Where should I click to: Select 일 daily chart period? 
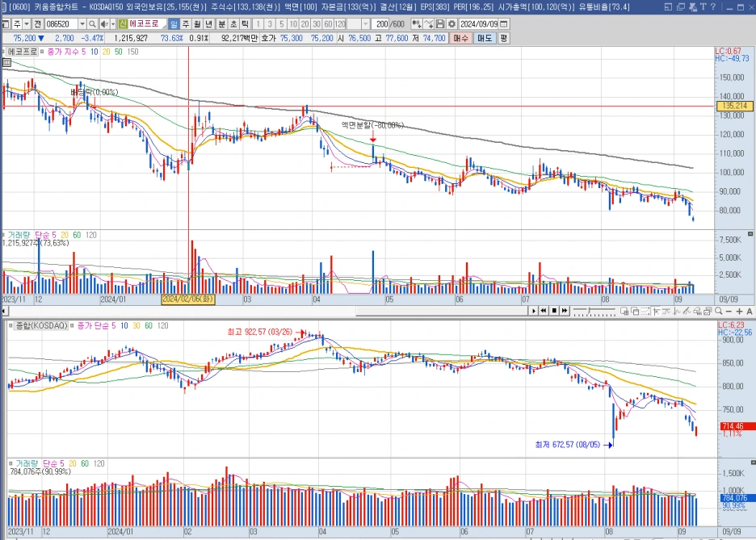(x=174, y=23)
